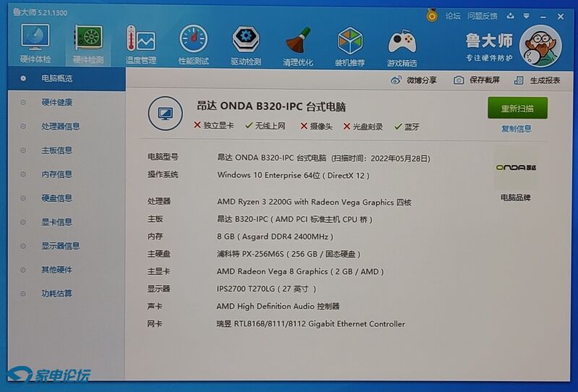
Task: Click the radio dot beside 功耗估算
Action: 23,294
